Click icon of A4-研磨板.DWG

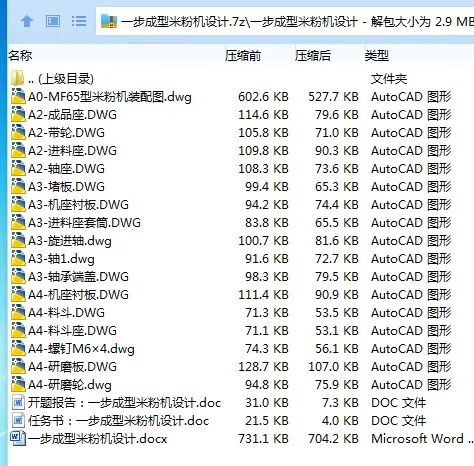pos(18,366)
